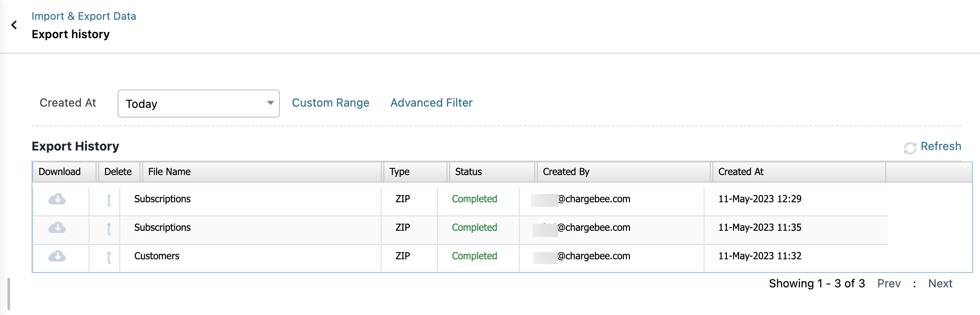Delete the Customers export entry
The image size is (980, 315).
[109, 258]
